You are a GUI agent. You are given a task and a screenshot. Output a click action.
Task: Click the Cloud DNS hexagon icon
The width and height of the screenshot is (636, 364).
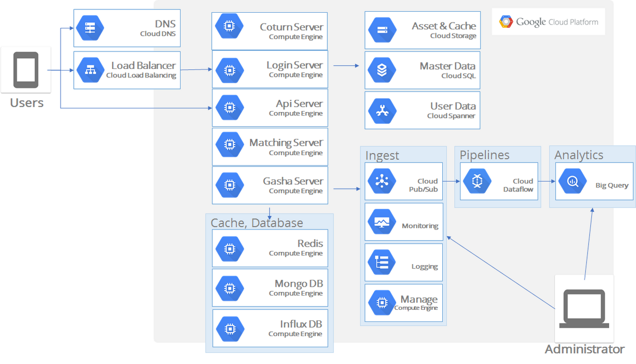90,28
